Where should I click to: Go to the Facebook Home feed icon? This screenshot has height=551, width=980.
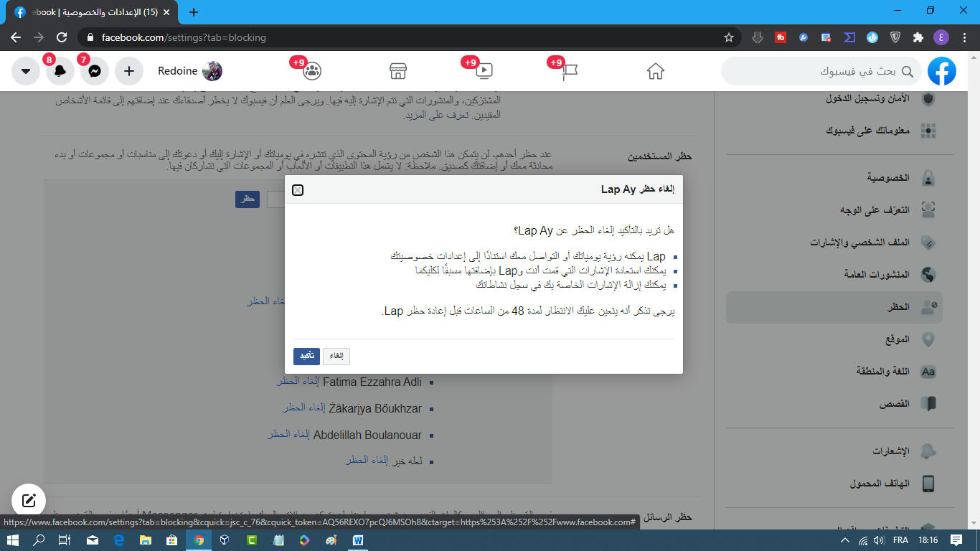[655, 71]
